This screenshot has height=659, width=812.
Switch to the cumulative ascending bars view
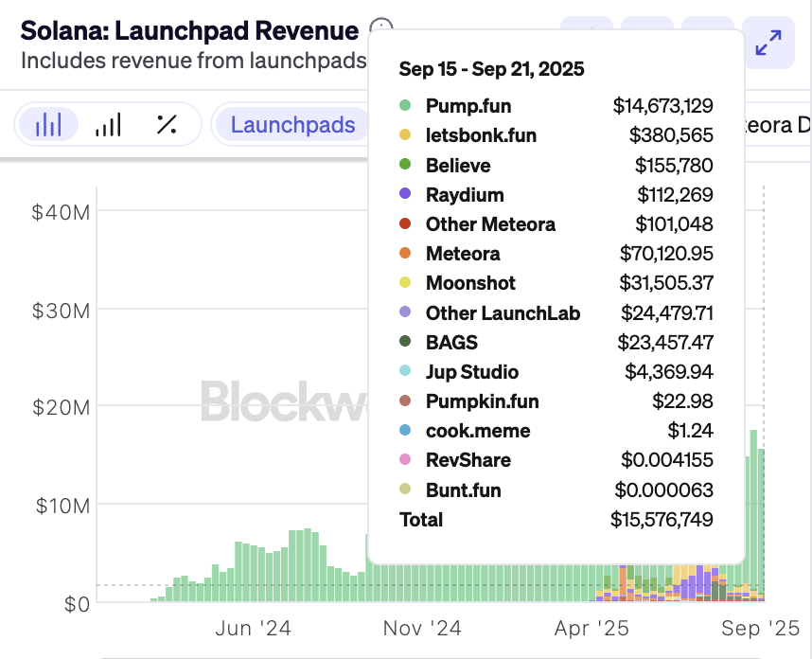[x=108, y=125]
